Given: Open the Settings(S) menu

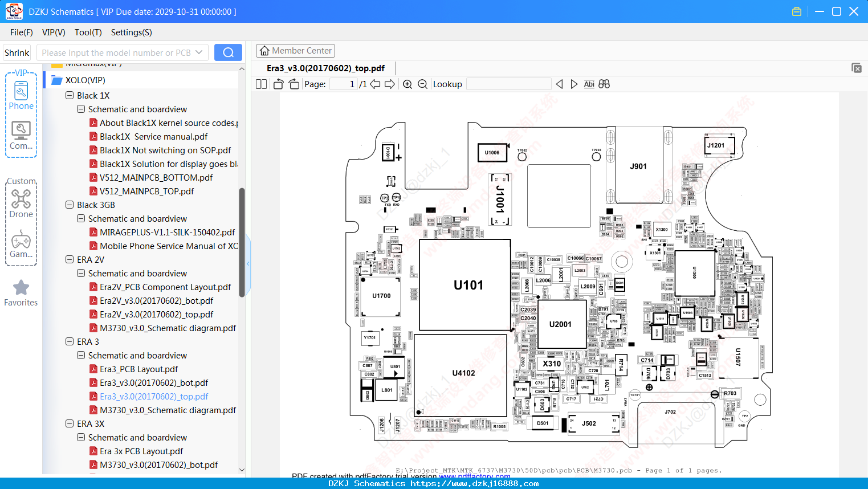Looking at the screenshot, I should (x=132, y=32).
